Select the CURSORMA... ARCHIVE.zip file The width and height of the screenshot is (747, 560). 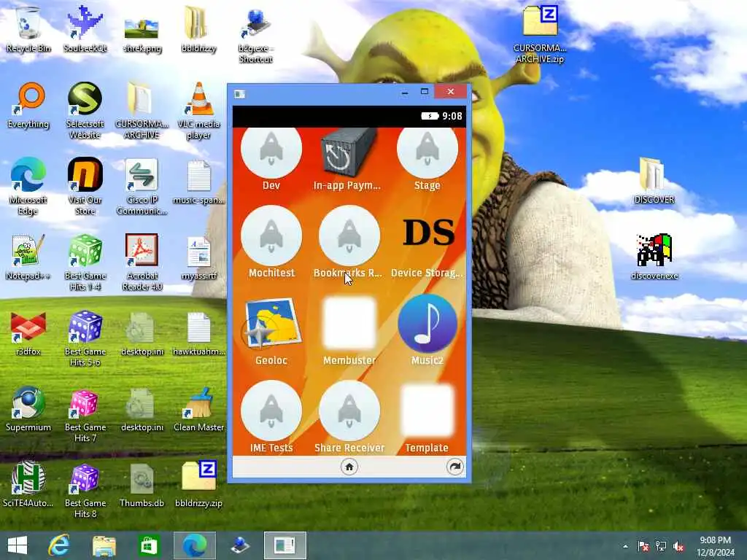(x=540, y=34)
